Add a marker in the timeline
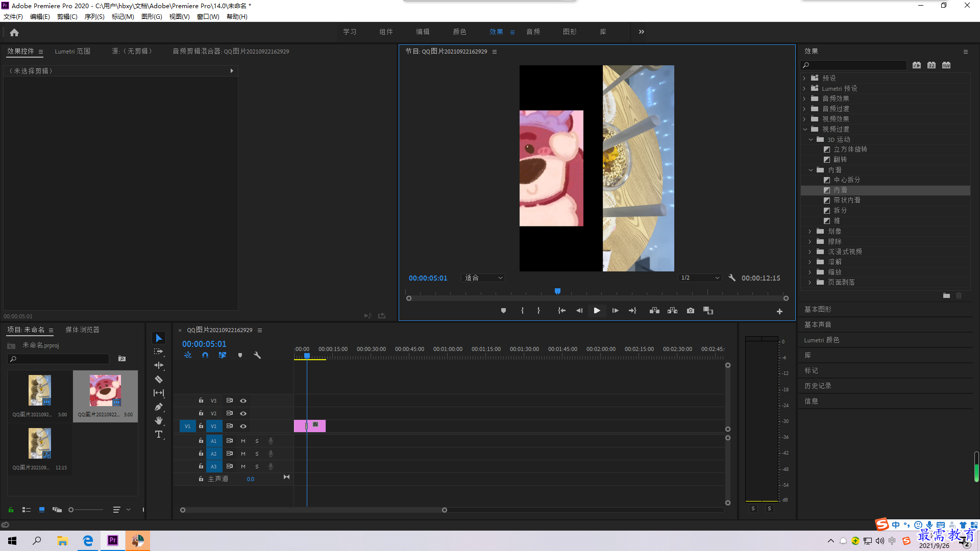Viewport: 980px width, 551px height. [x=240, y=355]
